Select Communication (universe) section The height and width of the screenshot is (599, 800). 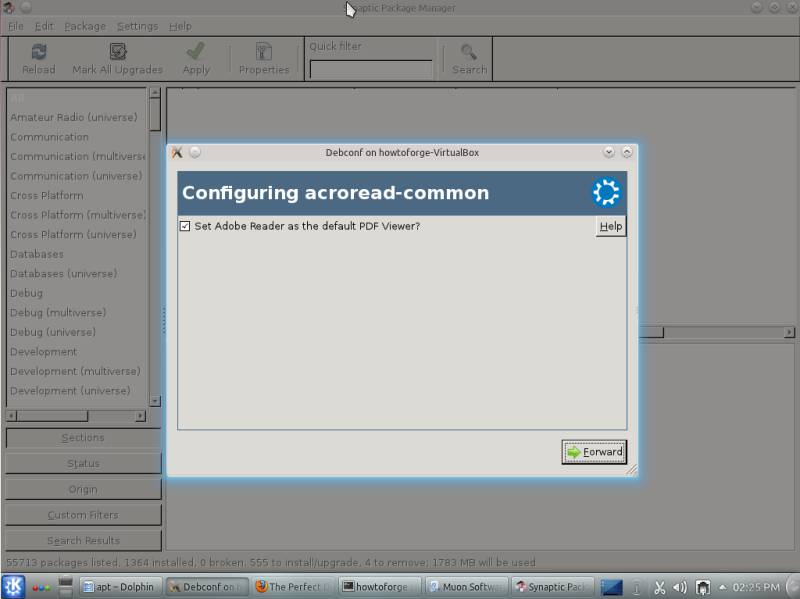click(77, 176)
